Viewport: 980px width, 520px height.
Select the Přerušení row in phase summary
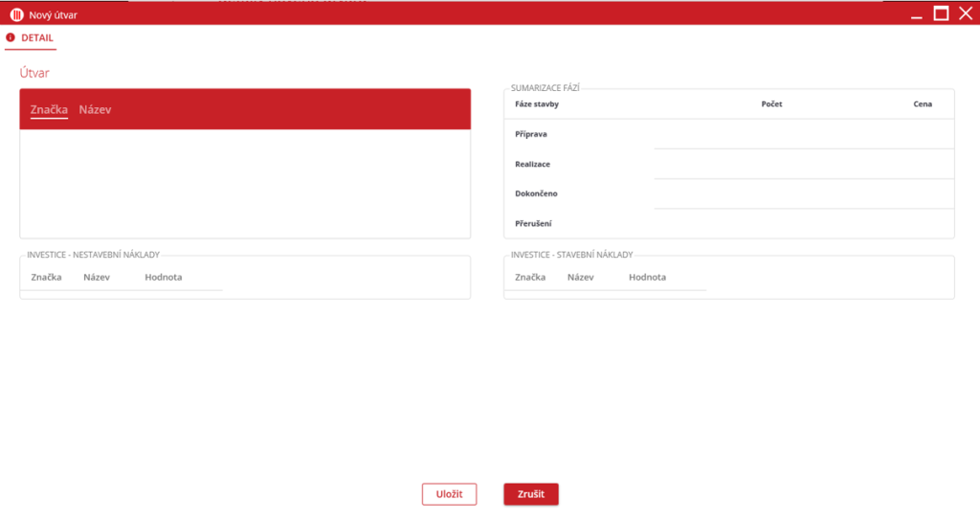tap(534, 223)
